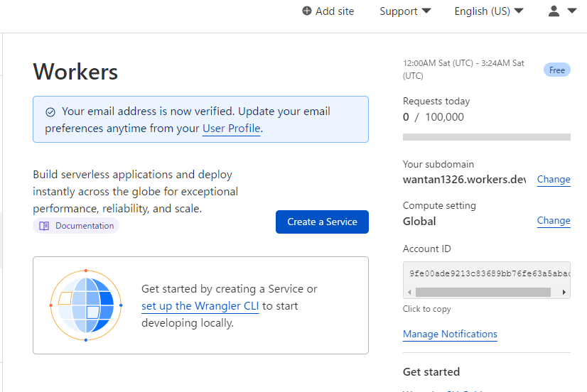Screen dimensions: 587x392
Task: Change the wantan1326 subdomain
Action: 554,179
